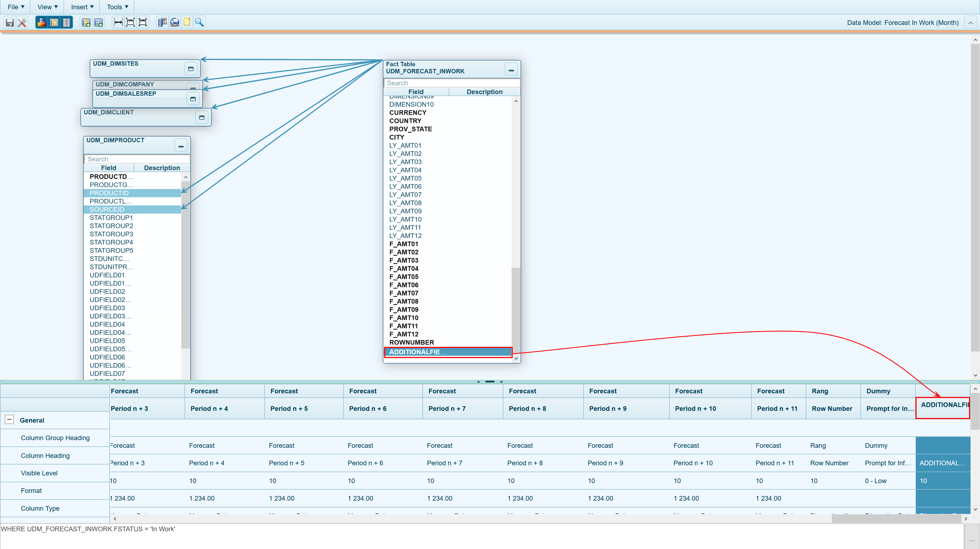Expand the UDM_DIMSITES table box

191,69
